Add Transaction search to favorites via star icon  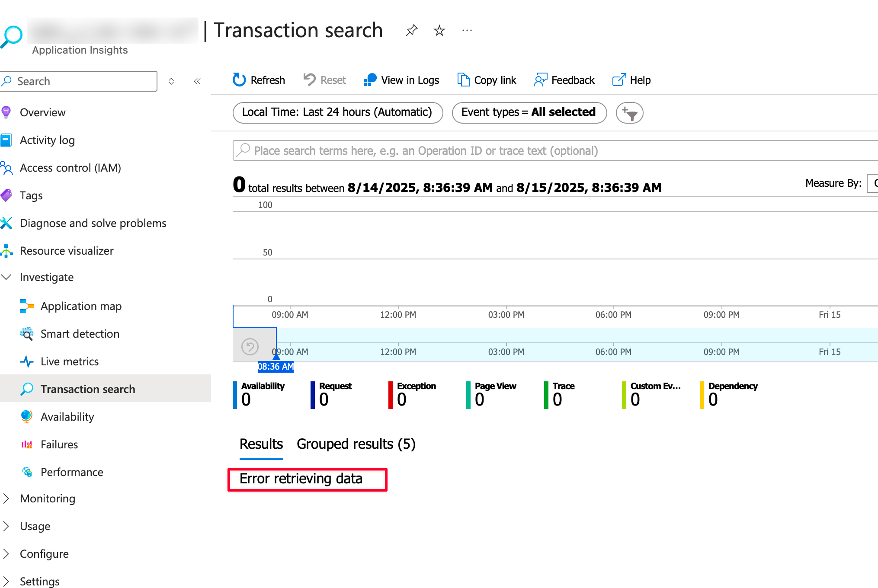(439, 30)
